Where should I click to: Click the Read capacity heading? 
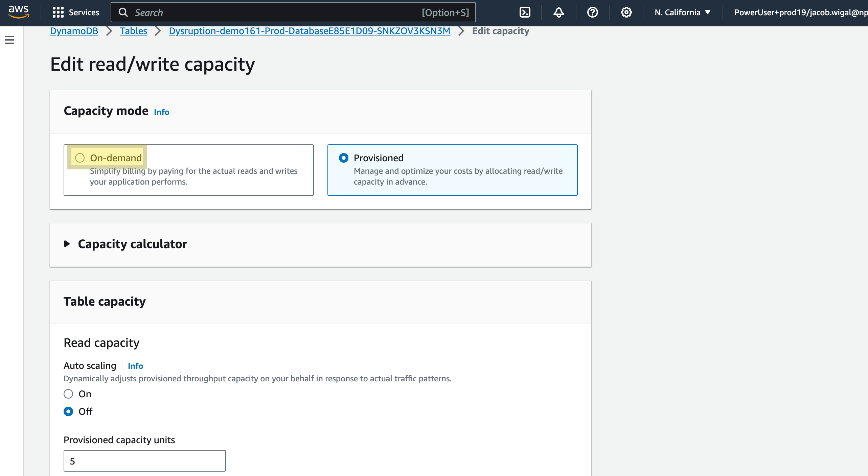(x=101, y=343)
